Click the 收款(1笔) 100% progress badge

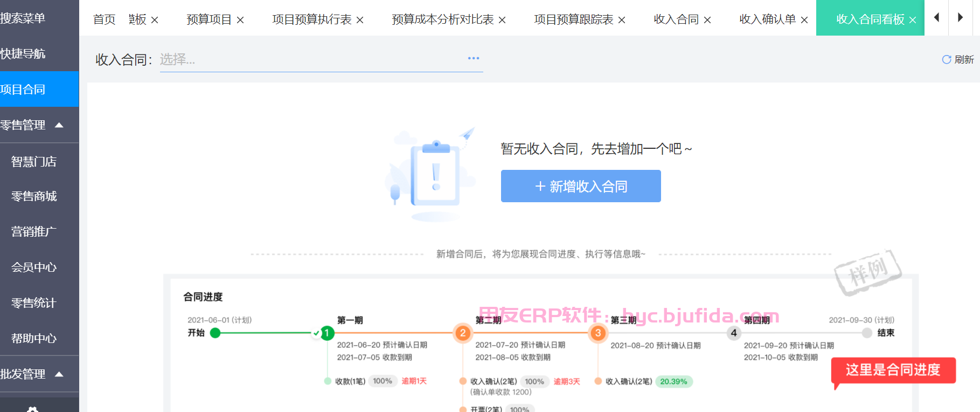tap(383, 381)
